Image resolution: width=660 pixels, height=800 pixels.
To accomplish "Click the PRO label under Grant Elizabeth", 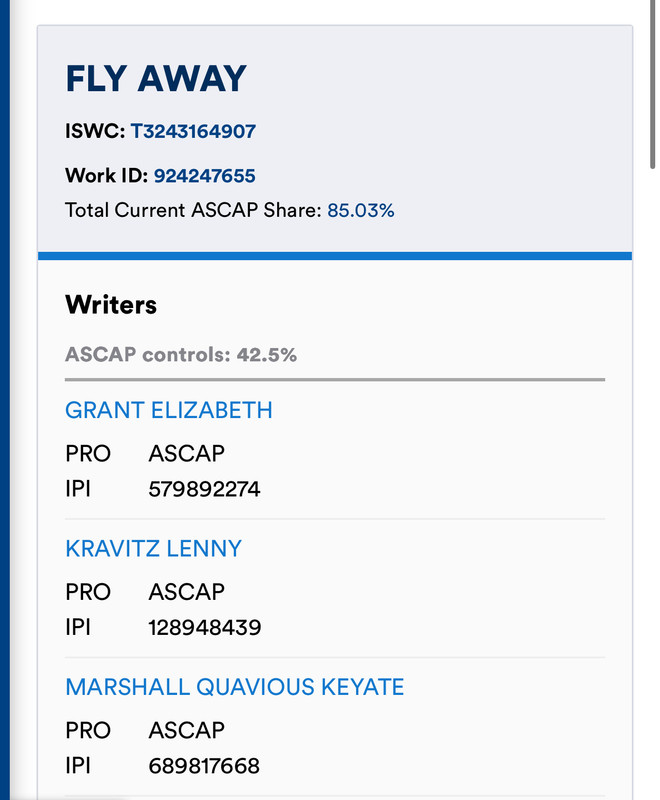I will coord(88,454).
